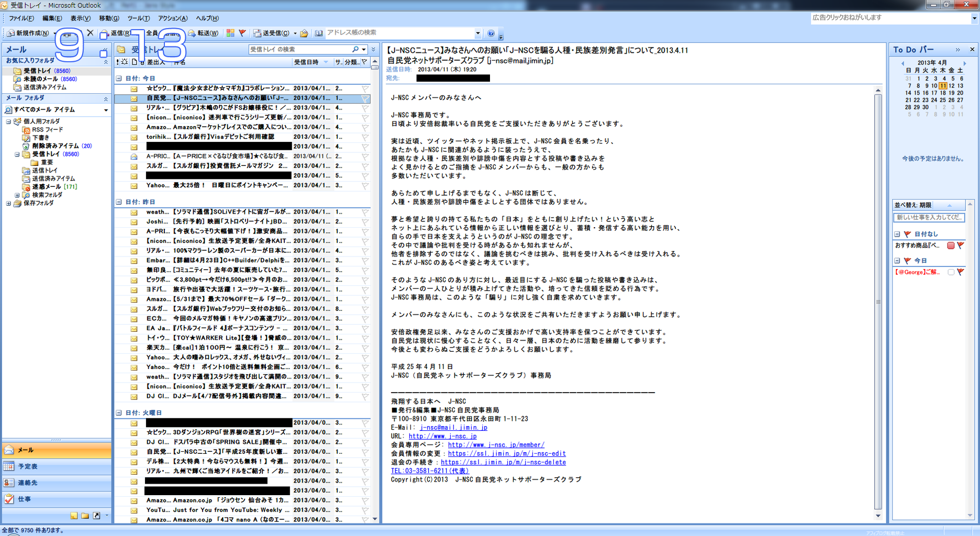
Task: Click the flag status column header icon
Action: [364, 62]
